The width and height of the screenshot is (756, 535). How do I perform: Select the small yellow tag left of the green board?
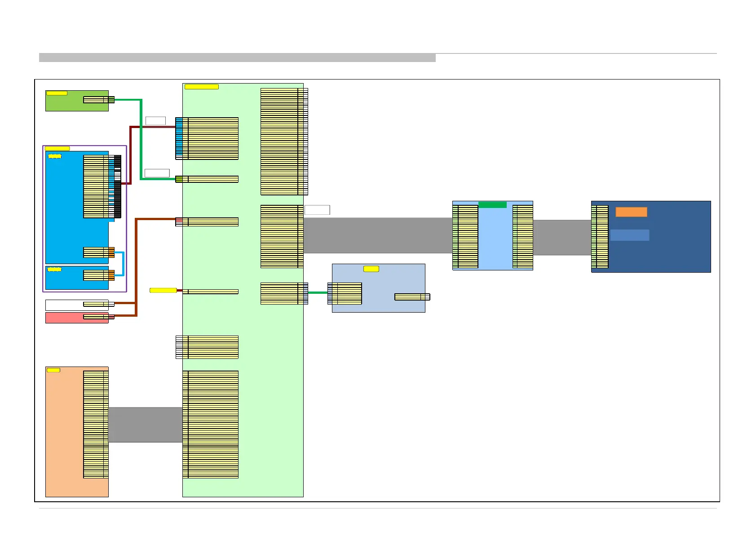[x=163, y=291]
